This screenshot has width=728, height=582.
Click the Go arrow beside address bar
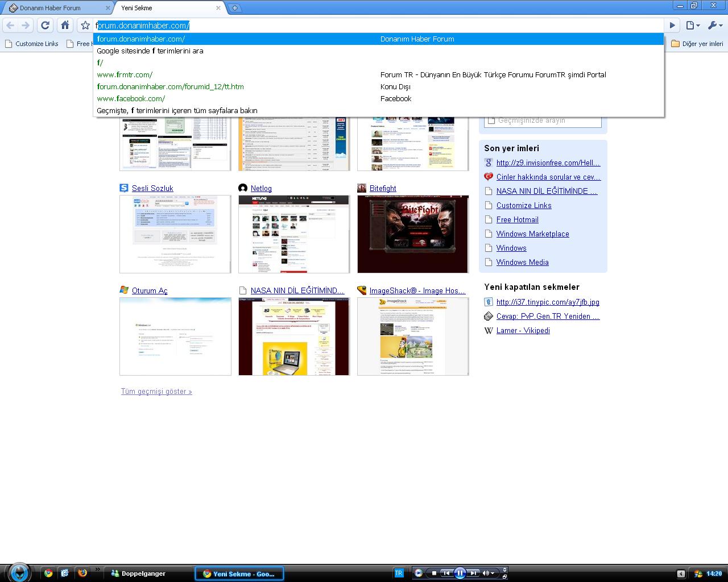pyautogui.click(x=672, y=25)
